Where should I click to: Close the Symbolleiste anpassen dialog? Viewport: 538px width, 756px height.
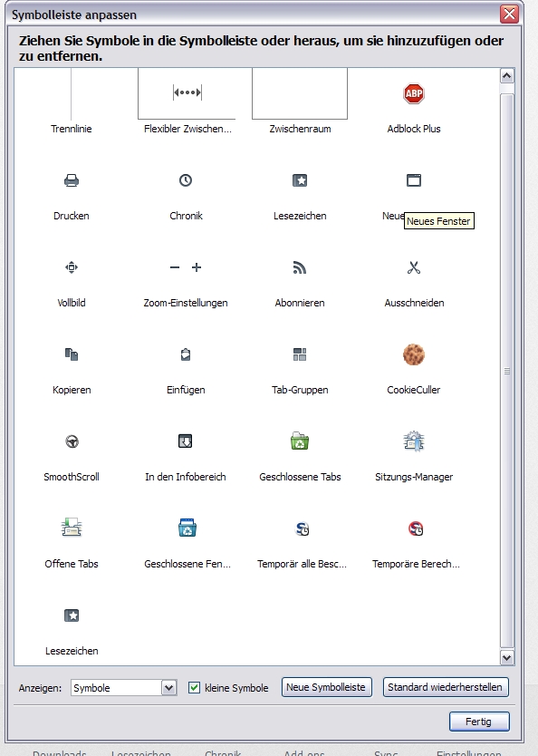[510, 14]
